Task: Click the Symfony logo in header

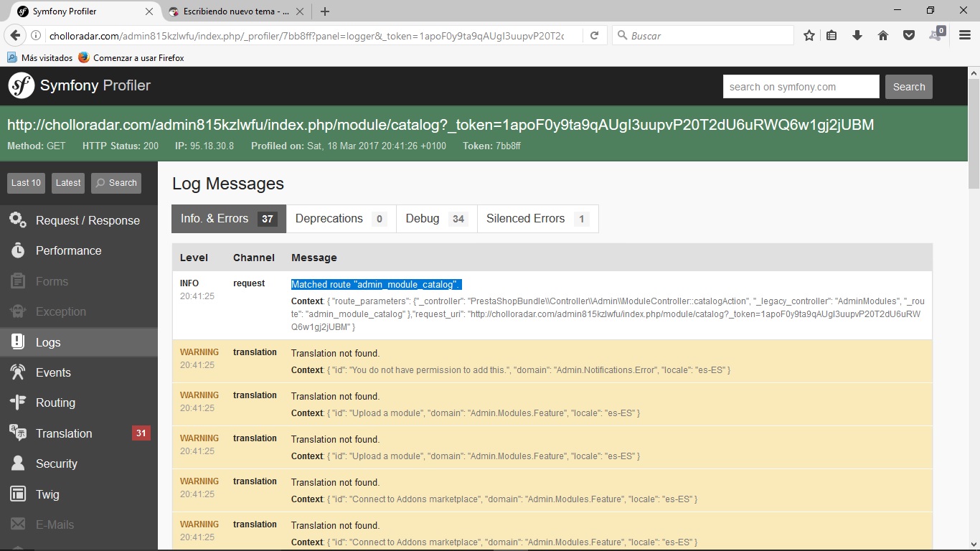Action: pyautogui.click(x=22, y=85)
